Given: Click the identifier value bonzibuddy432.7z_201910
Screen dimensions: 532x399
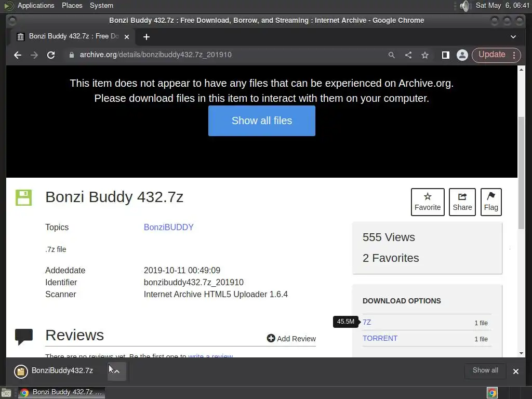Looking at the screenshot, I should tap(193, 282).
